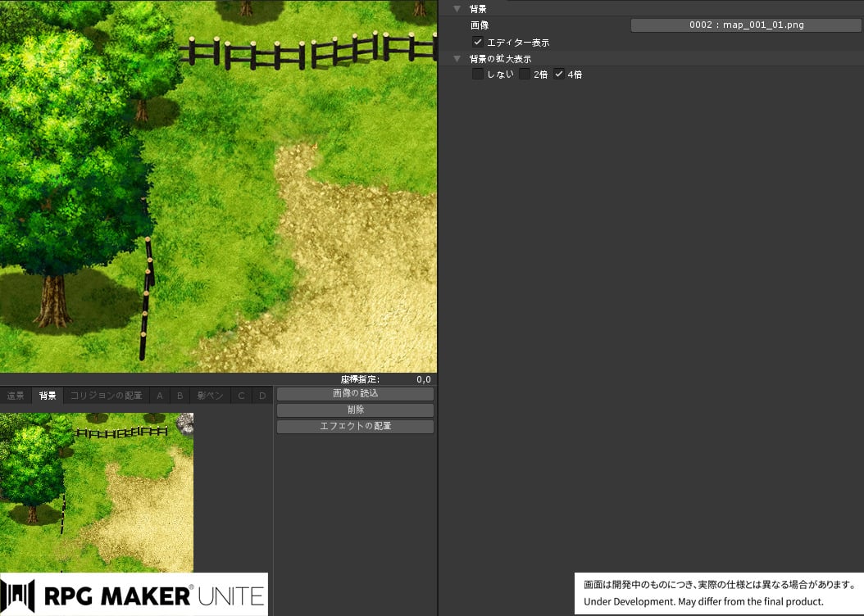This screenshot has height=616, width=864.
Task: Open the コリジョンの配置 tab
Action: coord(106,396)
